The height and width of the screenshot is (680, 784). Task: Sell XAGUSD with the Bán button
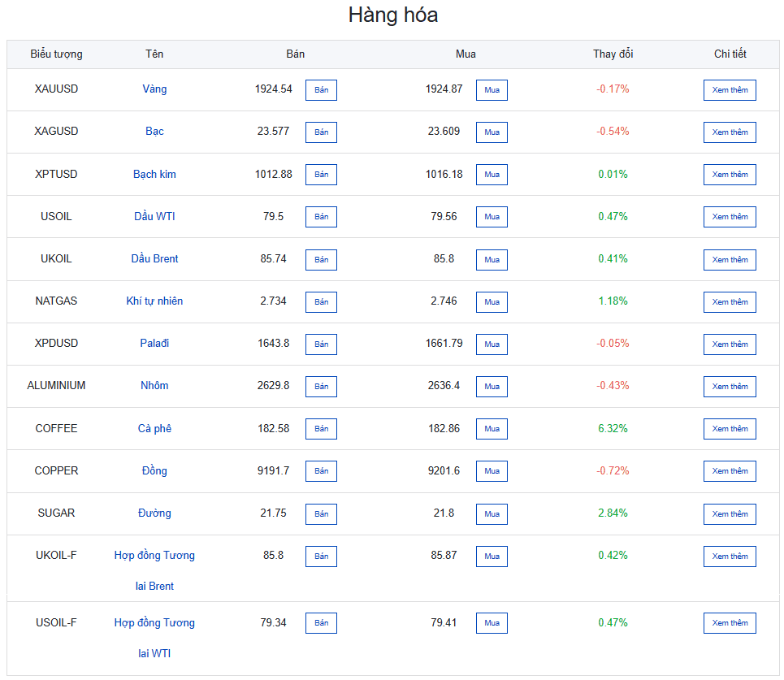click(x=321, y=132)
